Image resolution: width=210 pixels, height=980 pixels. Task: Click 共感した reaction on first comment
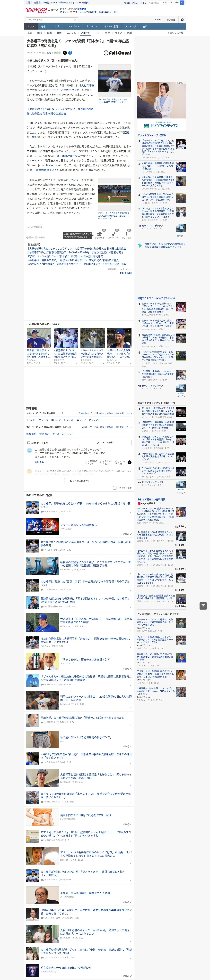tap(92, 462)
